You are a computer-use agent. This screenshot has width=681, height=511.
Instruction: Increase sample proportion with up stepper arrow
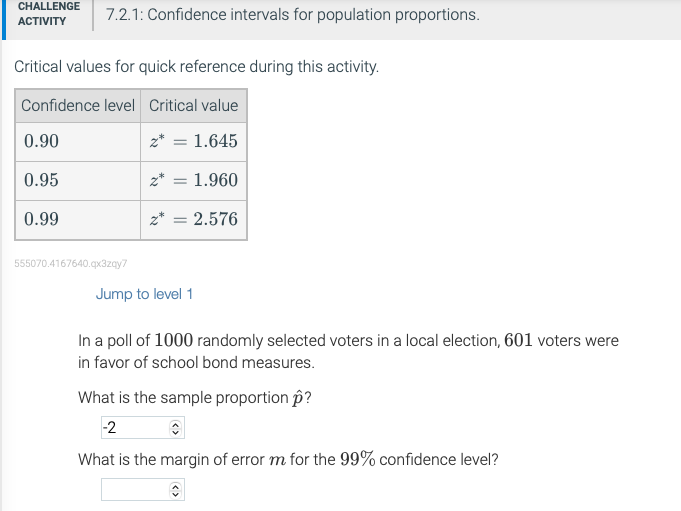[176, 424]
